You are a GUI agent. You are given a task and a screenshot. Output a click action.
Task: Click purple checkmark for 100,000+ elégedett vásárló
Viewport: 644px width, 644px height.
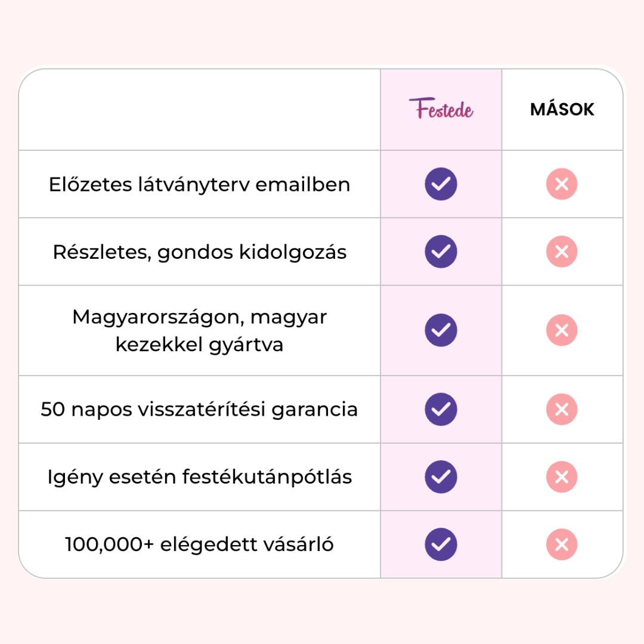pyautogui.click(x=441, y=544)
